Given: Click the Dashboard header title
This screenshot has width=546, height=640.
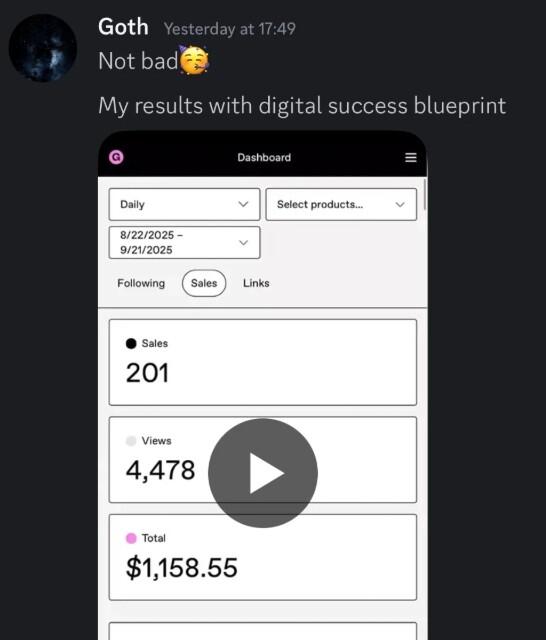Looking at the screenshot, I should tap(264, 158).
